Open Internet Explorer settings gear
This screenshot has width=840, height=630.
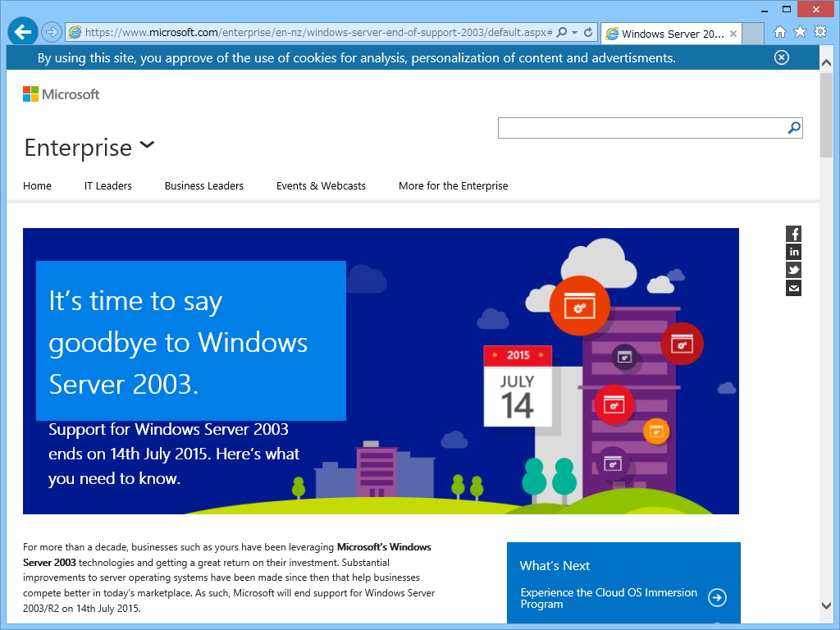(819, 33)
